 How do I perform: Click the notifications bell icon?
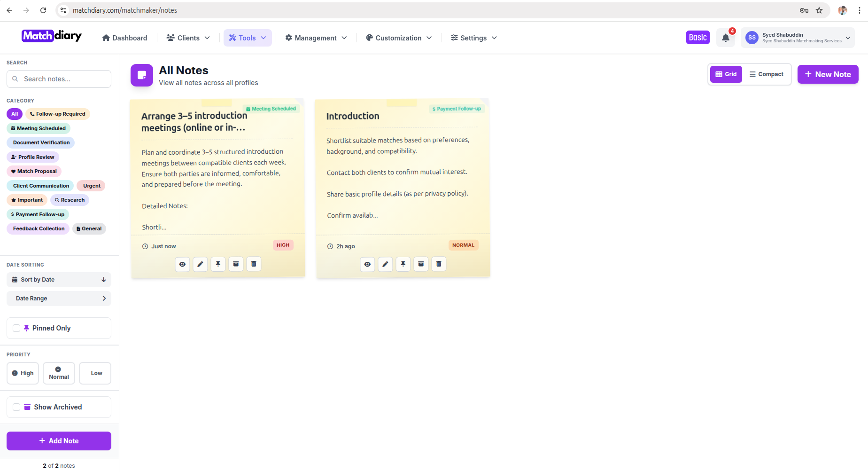click(x=725, y=38)
